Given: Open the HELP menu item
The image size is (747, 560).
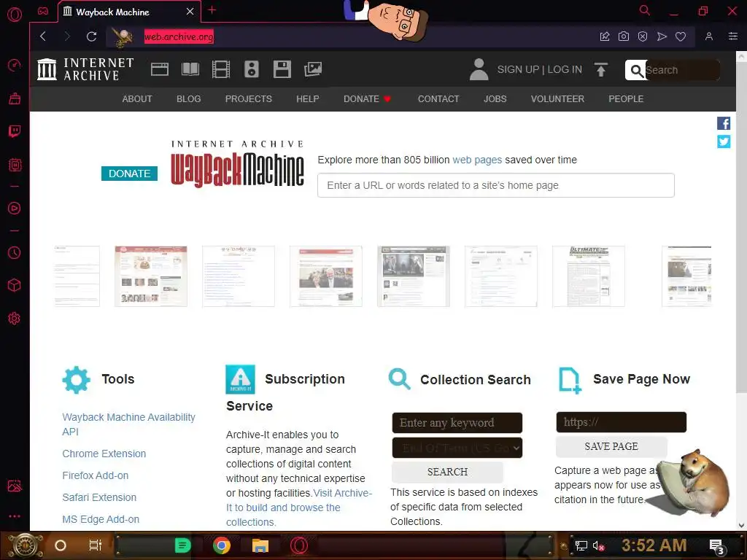Looking at the screenshot, I should (x=308, y=98).
